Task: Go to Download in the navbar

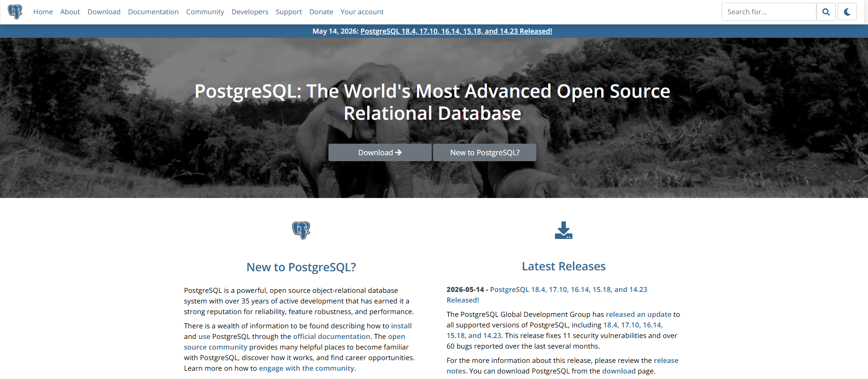Action: tap(104, 12)
